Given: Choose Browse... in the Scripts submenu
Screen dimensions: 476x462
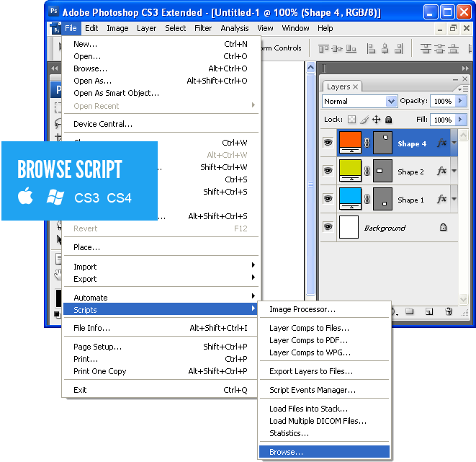Looking at the screenshot, I should [324, 452].
